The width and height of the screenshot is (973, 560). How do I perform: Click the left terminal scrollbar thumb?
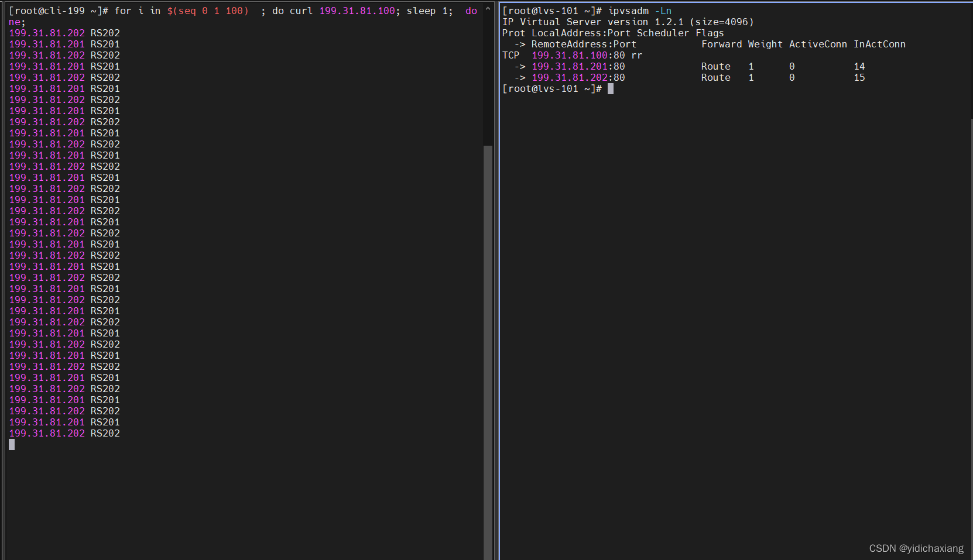[x=488, y=352]
